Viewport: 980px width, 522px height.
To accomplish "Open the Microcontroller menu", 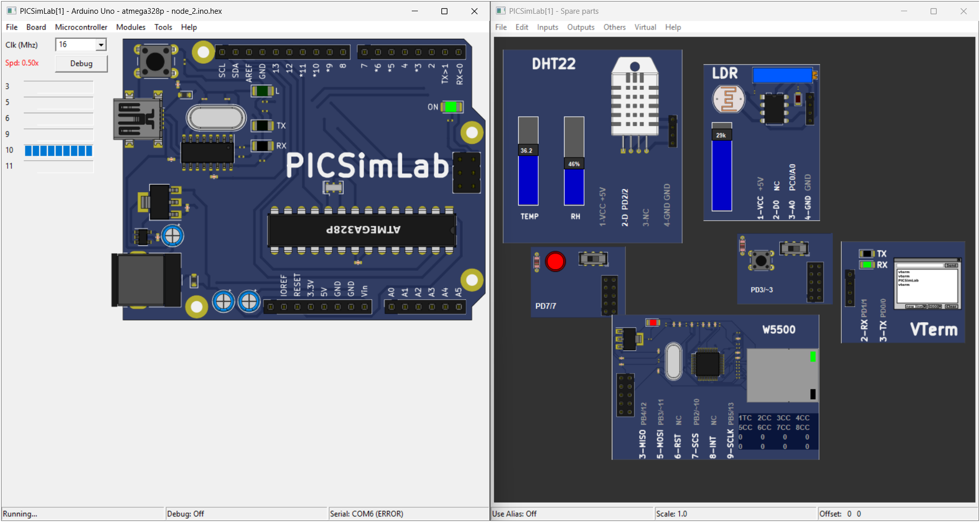I will (x=81, y=27).
